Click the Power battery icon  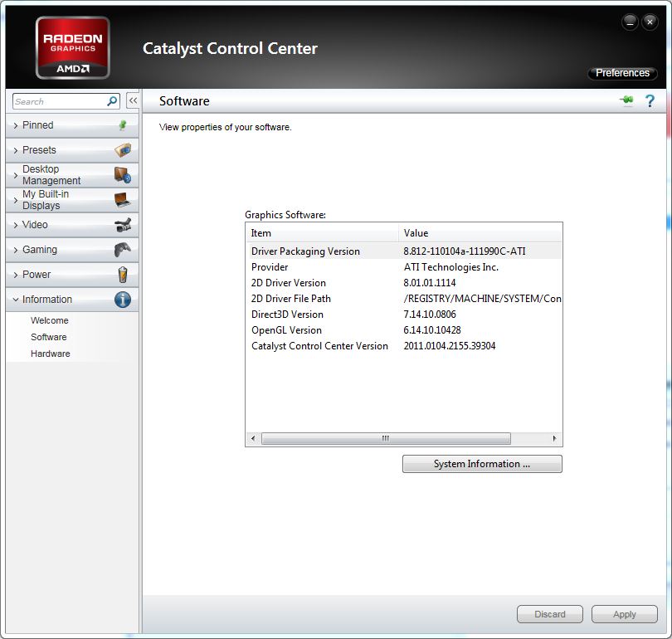123,275
